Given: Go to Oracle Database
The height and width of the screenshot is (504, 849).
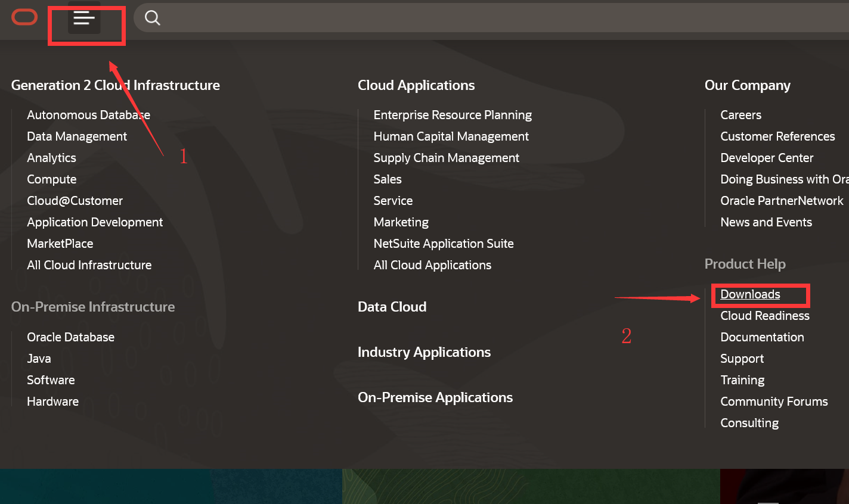Looking at the screenshot, I should point(70,337).
